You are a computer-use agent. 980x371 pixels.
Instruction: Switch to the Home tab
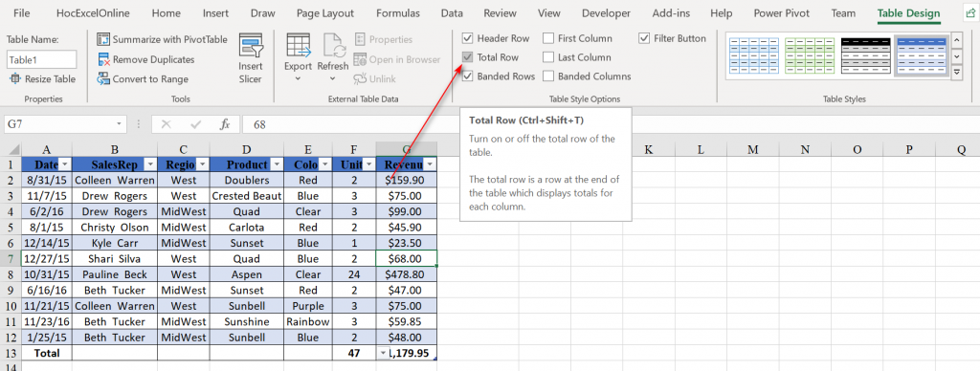[x=167, y=13]
